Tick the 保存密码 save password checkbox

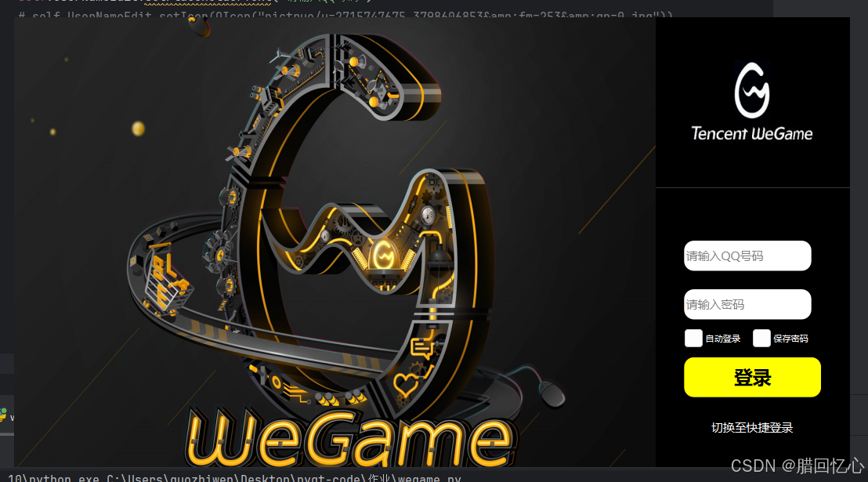[761, 338]
